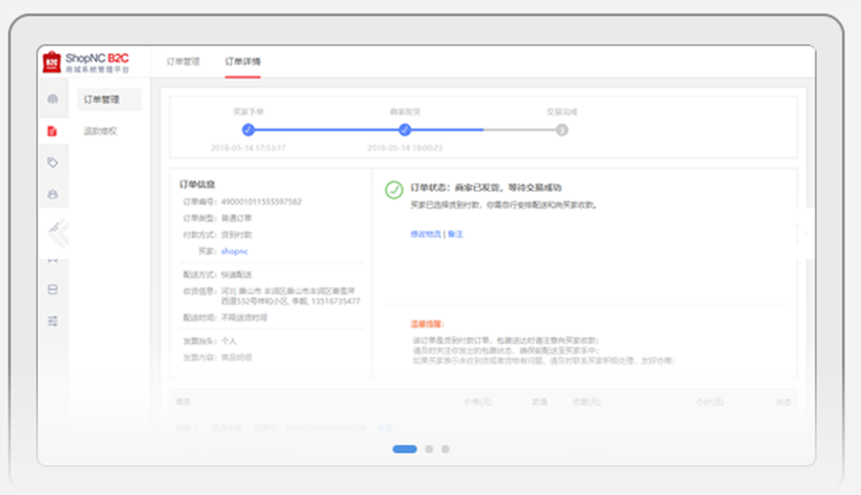Click the 订单状态 status line
861x495 pixels.
(486, 187)
